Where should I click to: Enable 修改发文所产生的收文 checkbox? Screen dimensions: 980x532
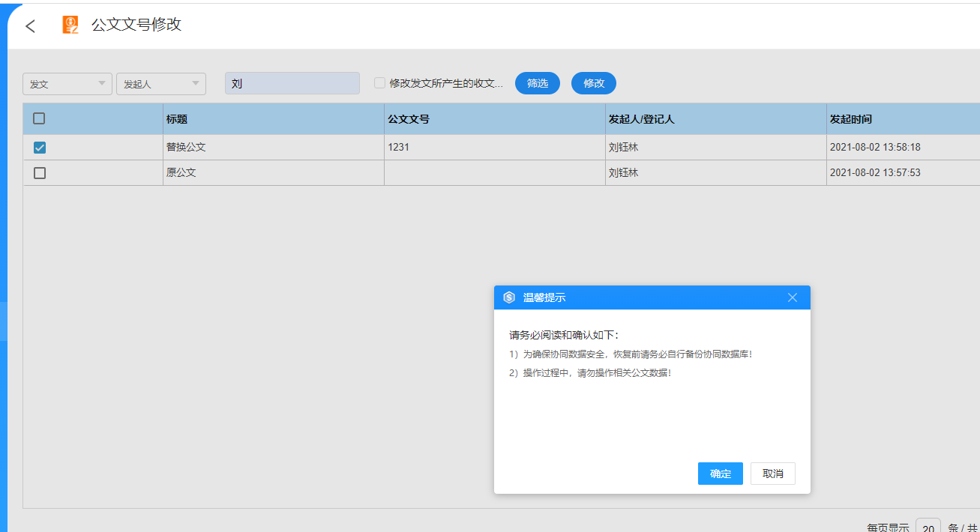[x=380, y=83]
